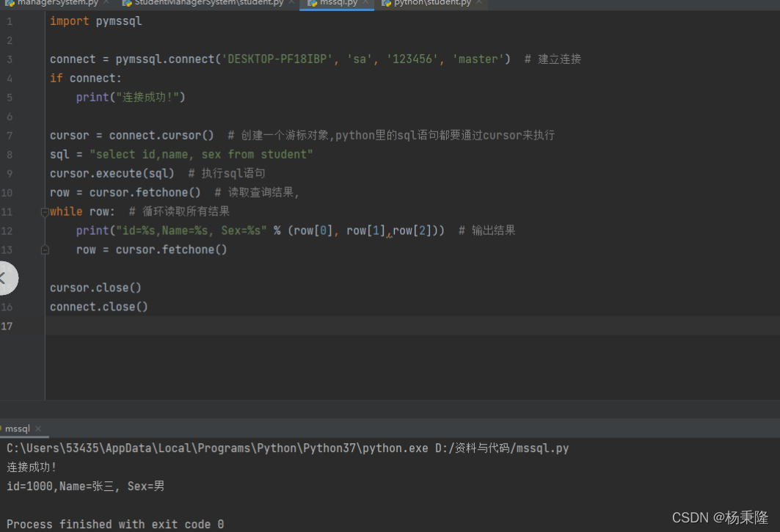This screenshot has width=780, height=532.
Task: Click the fold end marker at line 13
Action: coord(45,250)
